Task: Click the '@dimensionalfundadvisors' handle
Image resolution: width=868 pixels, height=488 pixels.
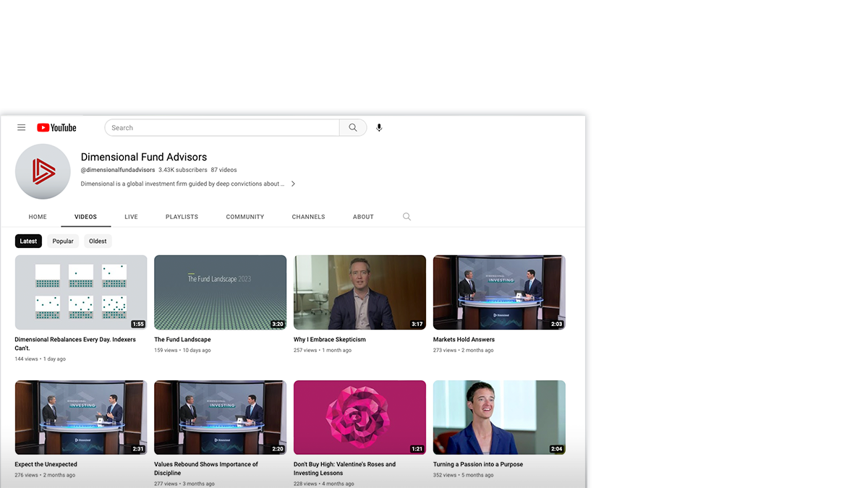Action: (118, 170)
